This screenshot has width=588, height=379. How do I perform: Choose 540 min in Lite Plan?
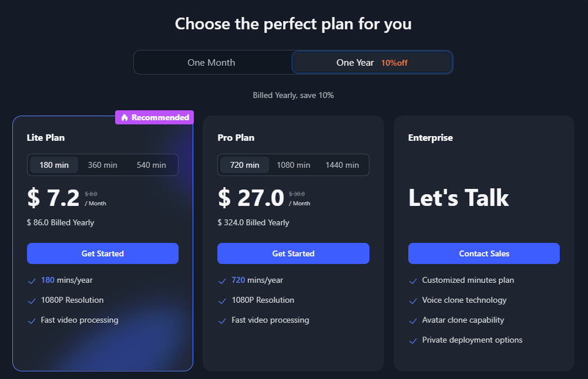152,165
